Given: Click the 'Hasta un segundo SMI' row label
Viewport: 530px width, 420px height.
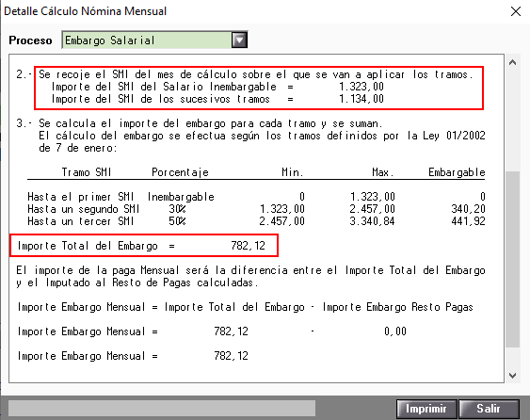Looking at the screenshot, I should [84, 209].
